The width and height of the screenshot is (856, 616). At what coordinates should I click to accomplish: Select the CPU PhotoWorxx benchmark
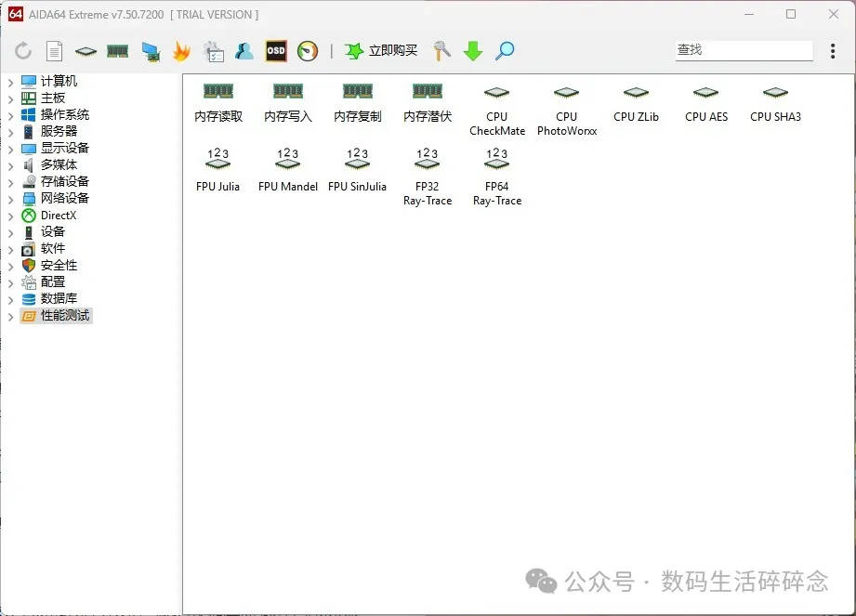[567, 111]
